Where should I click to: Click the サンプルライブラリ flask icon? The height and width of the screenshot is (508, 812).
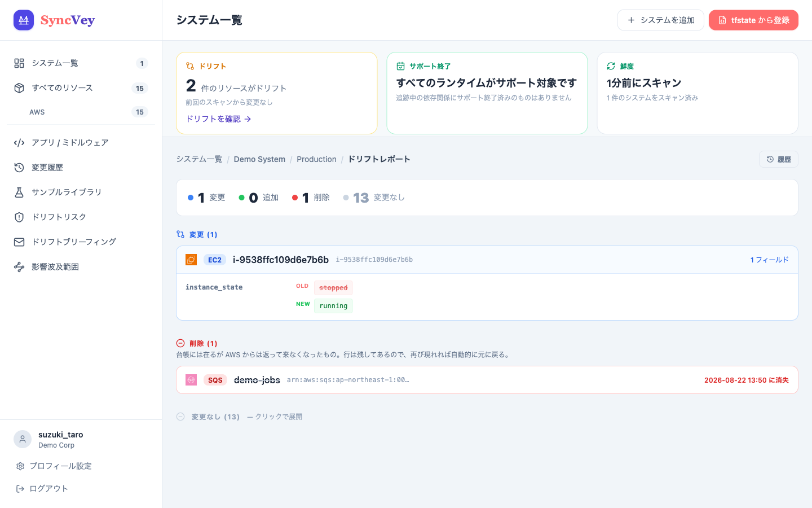(19, 192)
